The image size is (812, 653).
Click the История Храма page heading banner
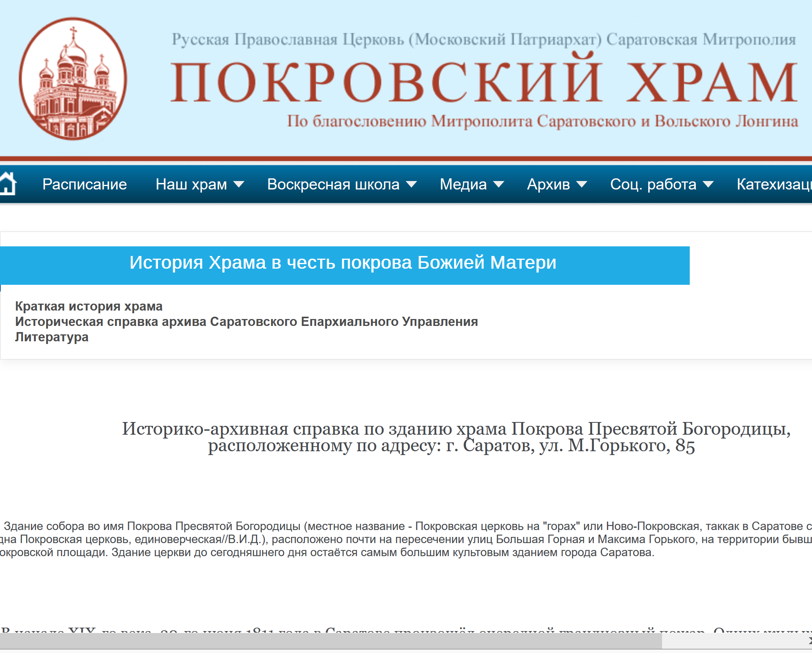(344, 265)
